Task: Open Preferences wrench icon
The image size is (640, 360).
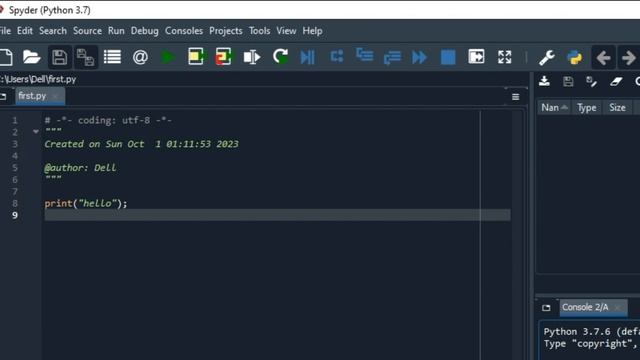Action: click(x=547, y=58)
